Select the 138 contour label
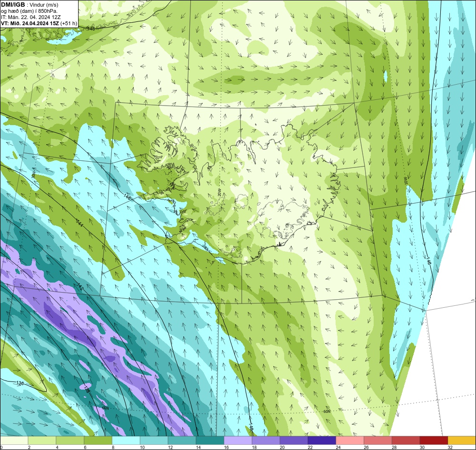The width and height of the screenshot is (476, 450). 86,389
